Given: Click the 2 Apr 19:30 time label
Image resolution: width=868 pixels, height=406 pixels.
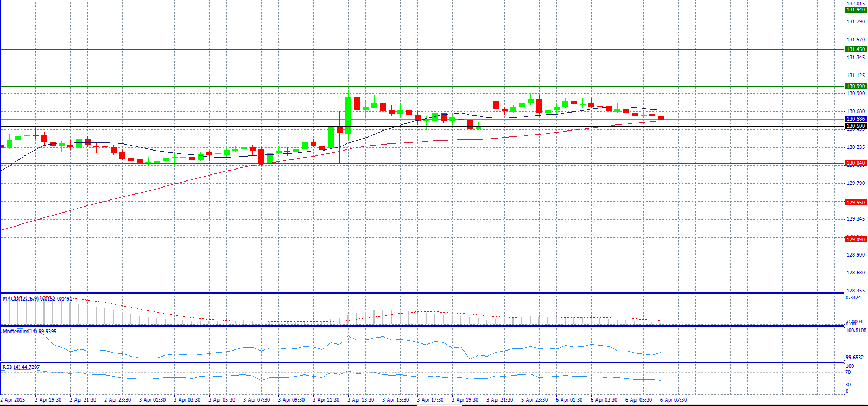Looking at the screenshot, I should pos(48,400).
